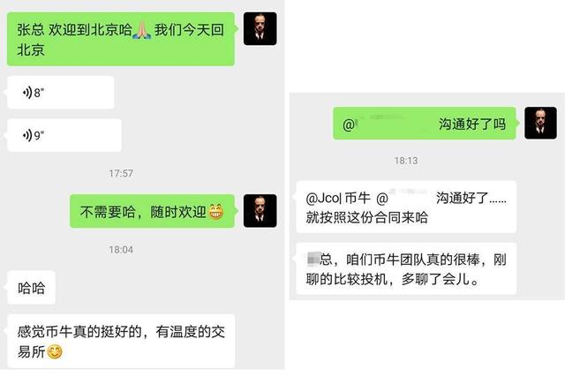
Task: Tap the smiling emoji after '交易所'
Action: coord(55,352)
